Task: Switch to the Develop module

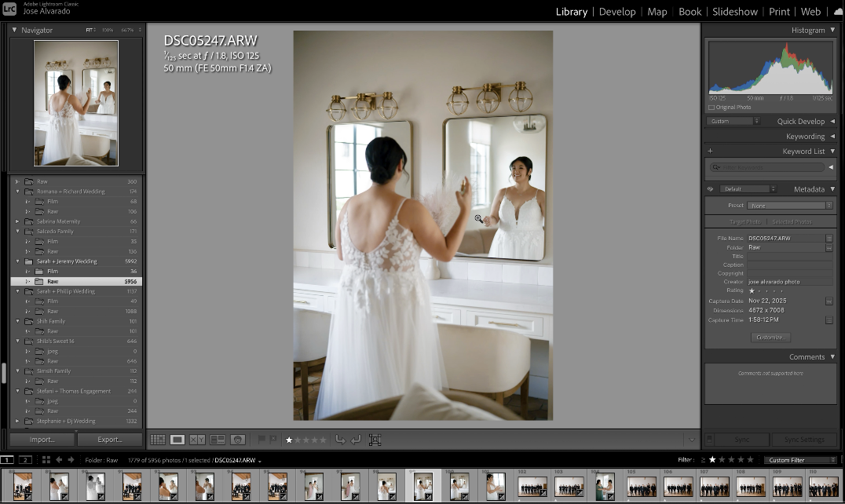Action: point(617,12)
